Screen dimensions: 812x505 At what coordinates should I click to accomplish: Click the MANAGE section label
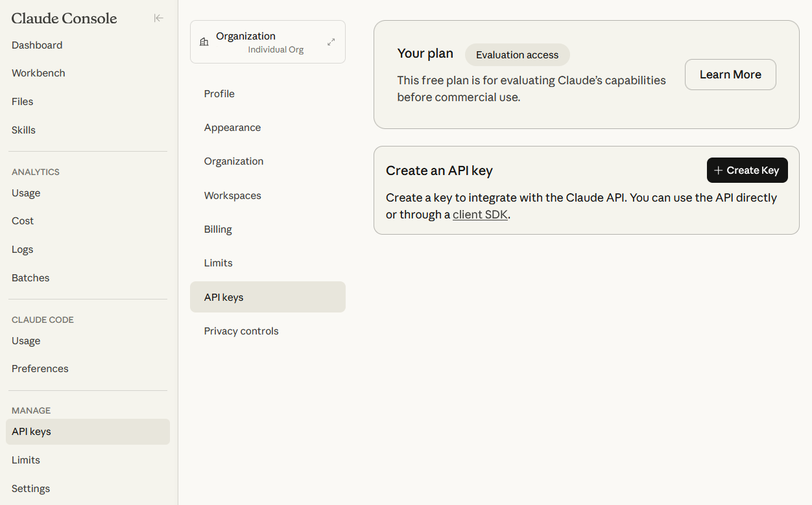(x=31, y=410)
